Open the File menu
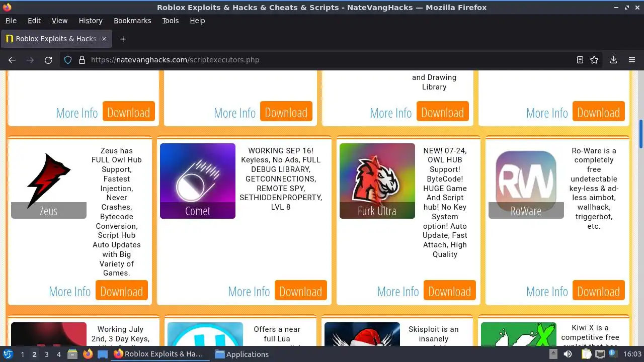This screenshot has width=644, height=362. click(11, 21)
